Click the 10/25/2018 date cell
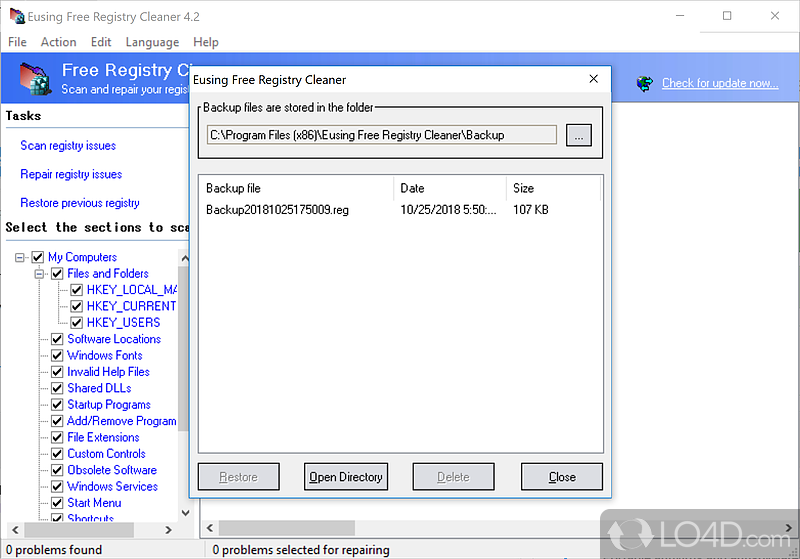 [x=448, y=210]
